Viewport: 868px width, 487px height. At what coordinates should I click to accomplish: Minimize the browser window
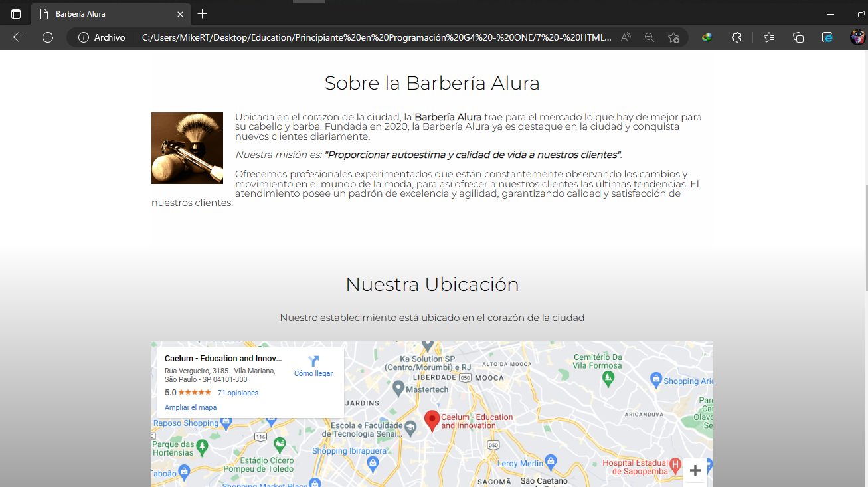tap(831, 14)
